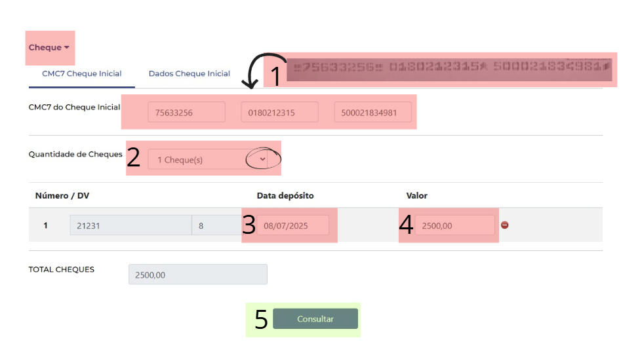This screenshot has width=644, height=361.
Task: Focus the CMC7 field containing 75633256
Action: coord(186,113)
